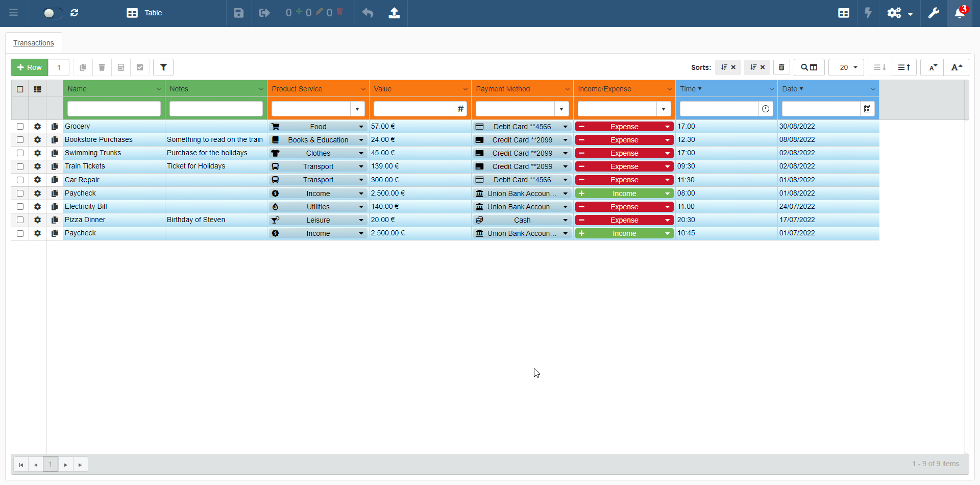
Task: Select the Car Repair row checkbox
Action: coord(20,180)
